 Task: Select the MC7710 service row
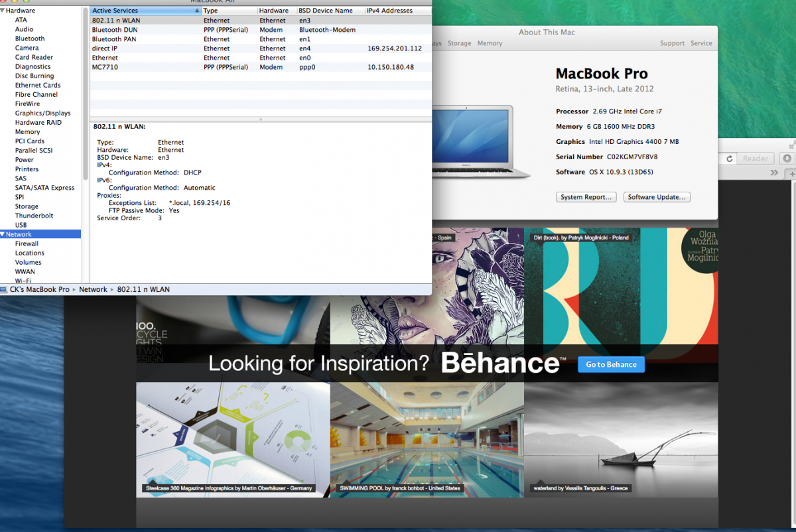(x=104, y=67)
